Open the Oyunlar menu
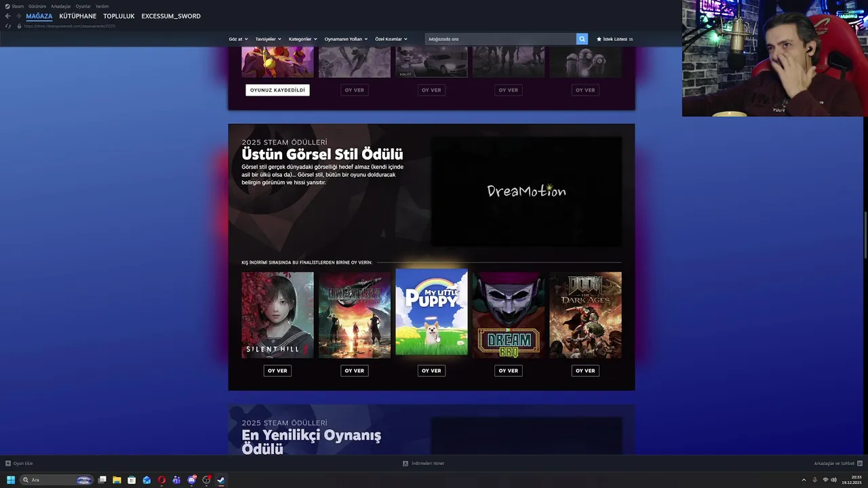This screenshot has width=868, height=488. click(83, 6)
